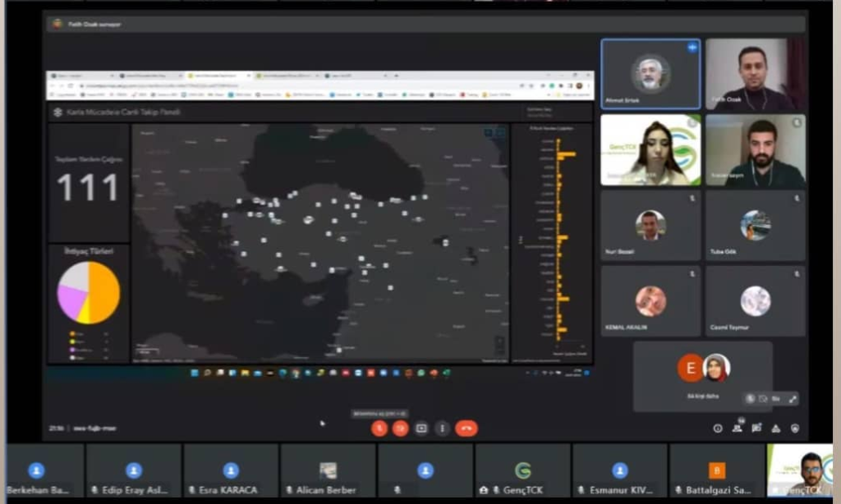Click the Windows Start button in shared taskbar
The width and height of the screenshot is (841, 504).
pos(195,373)
